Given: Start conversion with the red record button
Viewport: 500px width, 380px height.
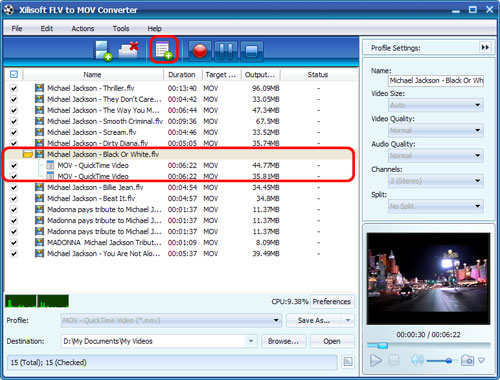Looking at the screenshot, I should [200, 51].
